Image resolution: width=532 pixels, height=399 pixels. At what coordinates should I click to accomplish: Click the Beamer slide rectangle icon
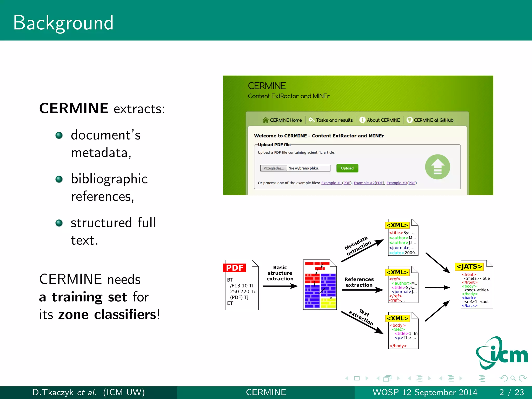coord(357,378)
